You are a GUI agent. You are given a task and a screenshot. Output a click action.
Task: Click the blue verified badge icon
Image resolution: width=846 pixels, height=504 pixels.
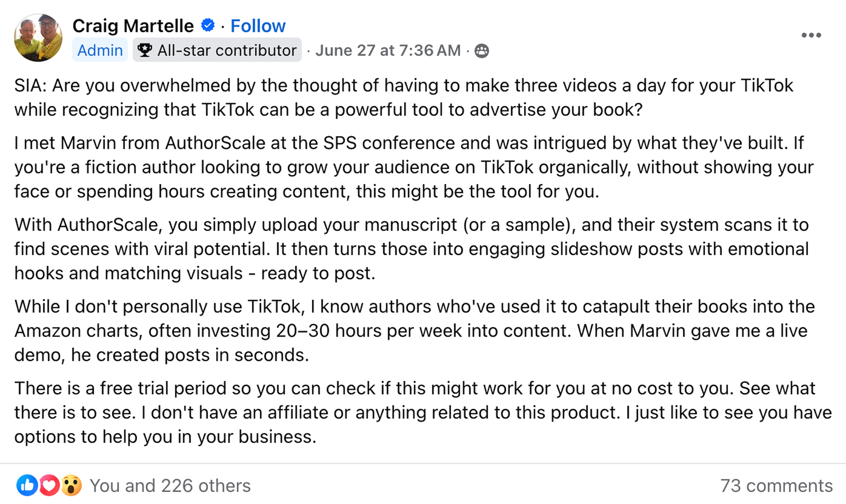point(208,25)
